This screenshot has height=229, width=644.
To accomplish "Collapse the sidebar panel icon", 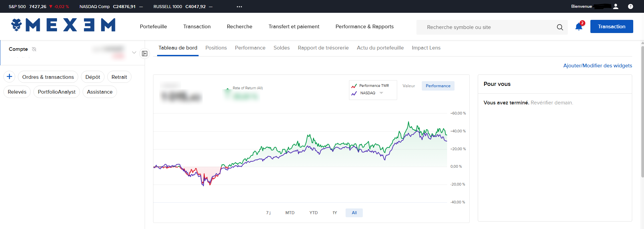I will click(x=145, y=54).
